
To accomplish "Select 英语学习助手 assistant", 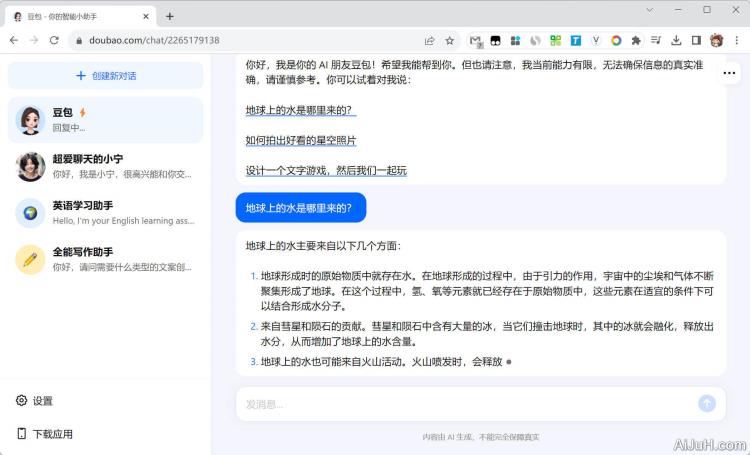I will [105, 213].
